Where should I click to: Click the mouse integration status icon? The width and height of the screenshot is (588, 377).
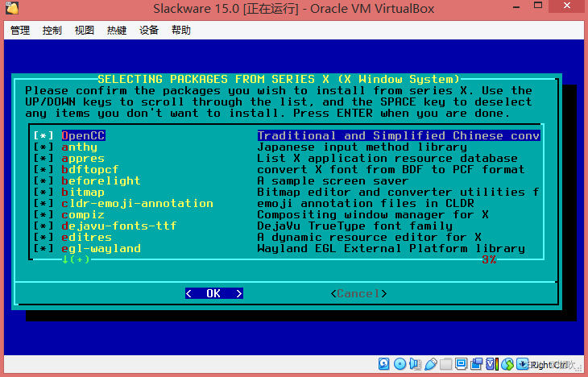coord(507,364)
